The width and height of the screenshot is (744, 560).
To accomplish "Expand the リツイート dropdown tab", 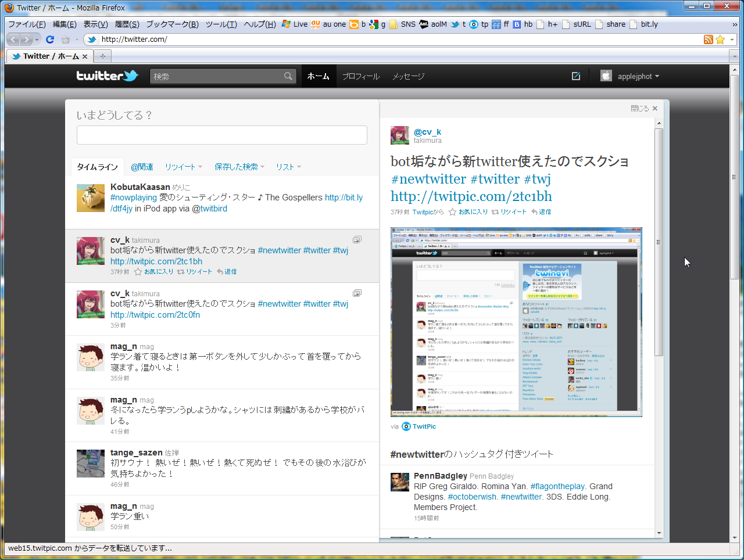I will tap(184, 167).
